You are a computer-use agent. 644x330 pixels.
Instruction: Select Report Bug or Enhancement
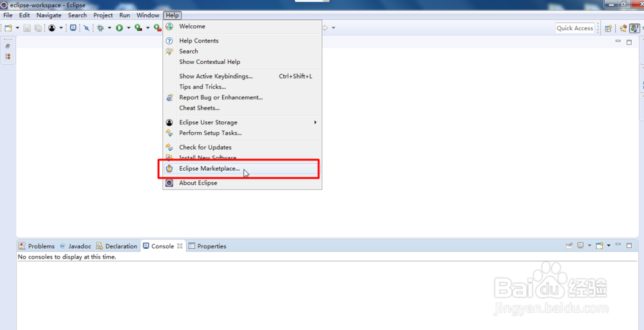[x=242, y=98]
